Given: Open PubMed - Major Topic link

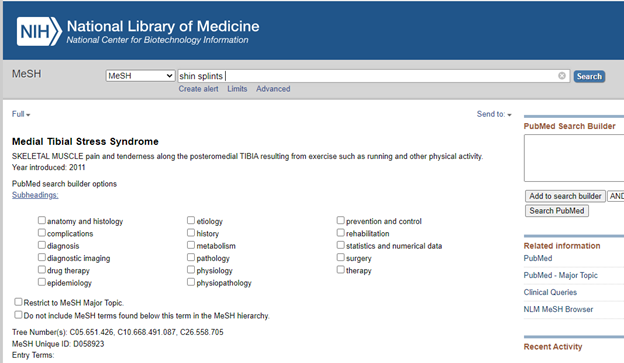Looking at the screenshot, I should [560, 275].
